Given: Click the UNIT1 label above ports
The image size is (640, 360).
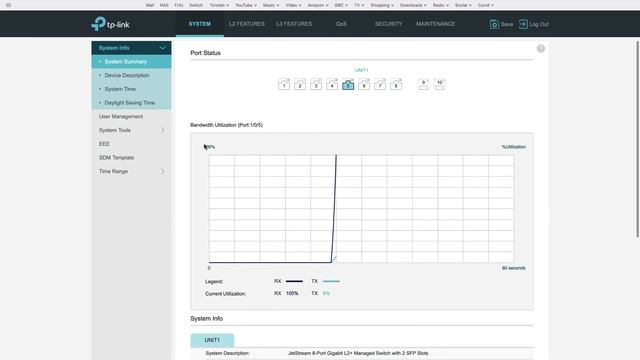Looking at the screenshot, I should pyautogui.click(x=361, y=70).
